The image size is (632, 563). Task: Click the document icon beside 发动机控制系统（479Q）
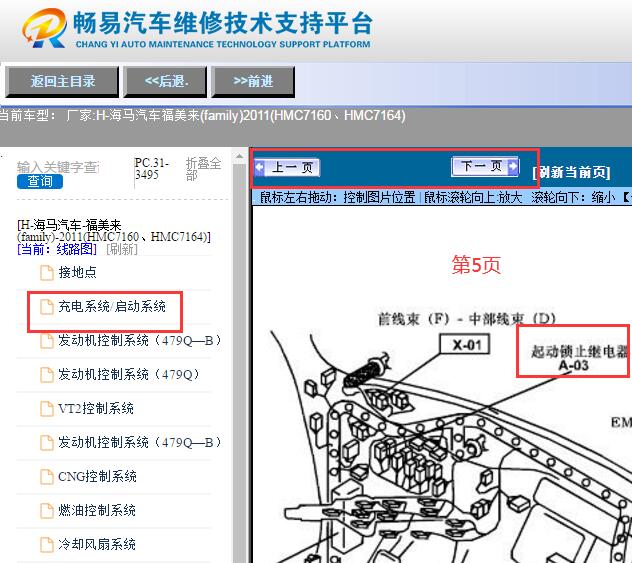coord(47,374)
